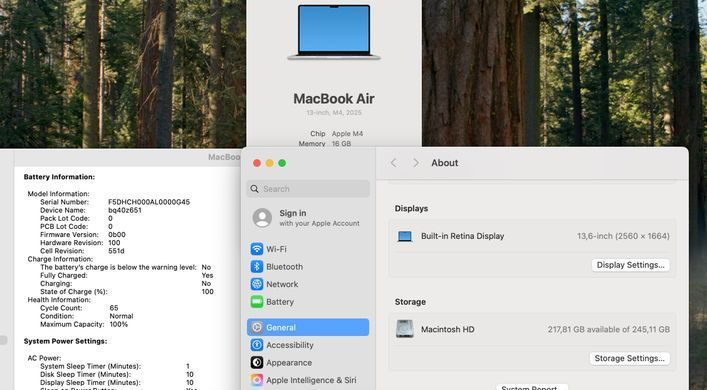Click serial number F5DHCH000AL0000G45
The height and width of the screenshot is (390, 707).
point(149,202)
